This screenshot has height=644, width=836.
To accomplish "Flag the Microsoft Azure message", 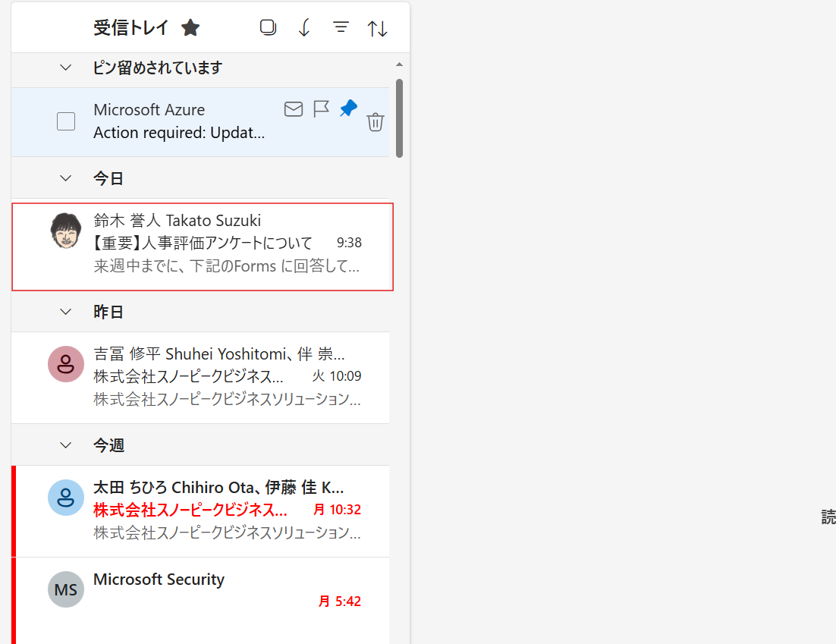I will coord(321,109).
